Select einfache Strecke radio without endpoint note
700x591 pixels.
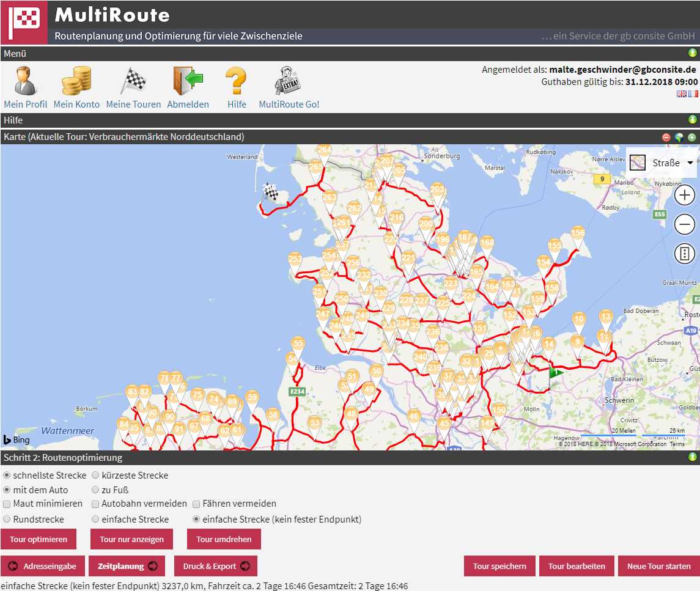[95, 519]
